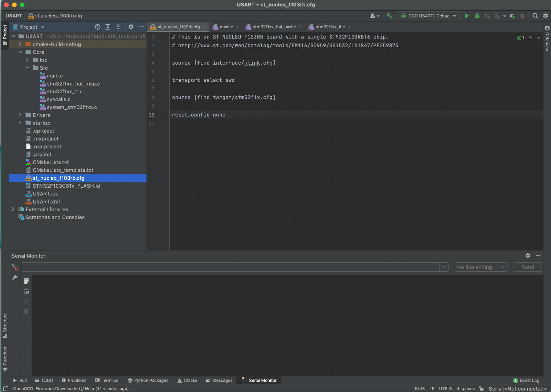The width and height of the screenshot is (551, 392).
Task: Clear the Serial Monitor output with trash icon
Action: [x=26, y=311]
